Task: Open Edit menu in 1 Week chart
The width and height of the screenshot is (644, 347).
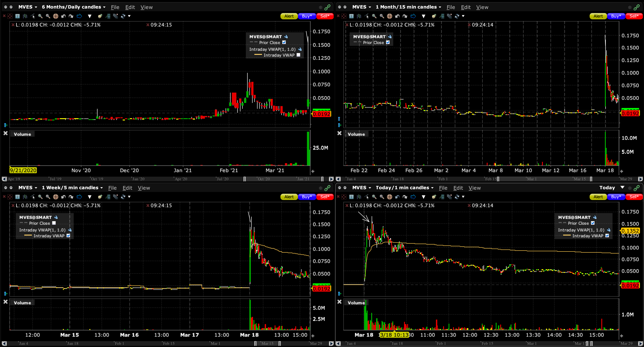Action: 127,188
